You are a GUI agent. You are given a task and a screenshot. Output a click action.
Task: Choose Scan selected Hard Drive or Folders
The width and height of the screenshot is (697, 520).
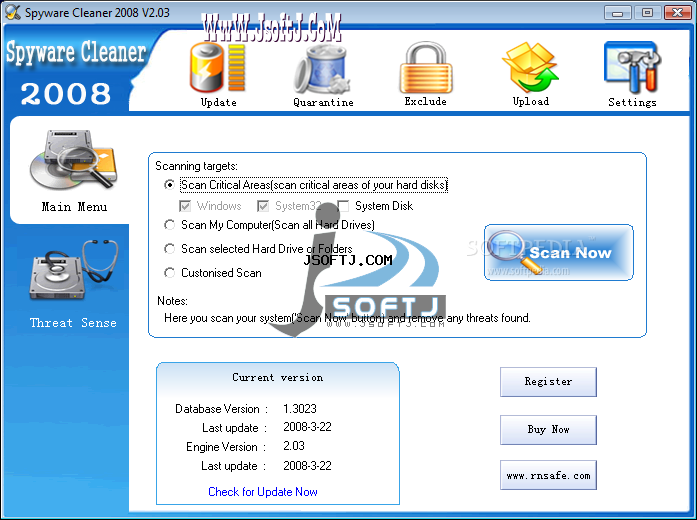(x=169, y=248)
